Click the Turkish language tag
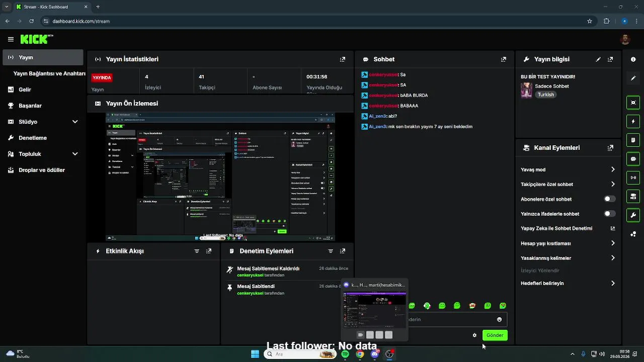644x362 pixels. pyautogui.click(x=545, y=95)
